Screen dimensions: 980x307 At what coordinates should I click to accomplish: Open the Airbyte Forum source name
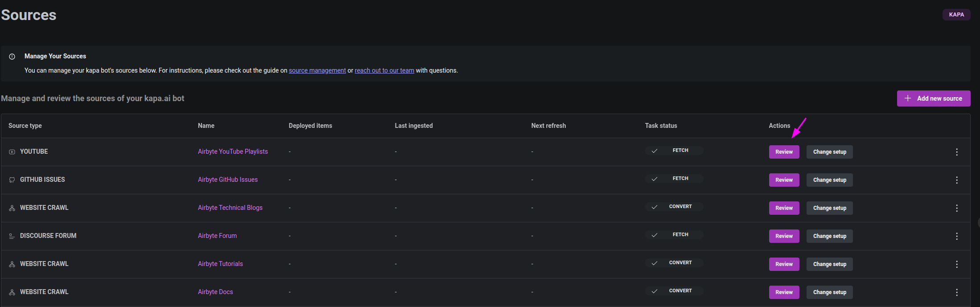pos(217,236)
